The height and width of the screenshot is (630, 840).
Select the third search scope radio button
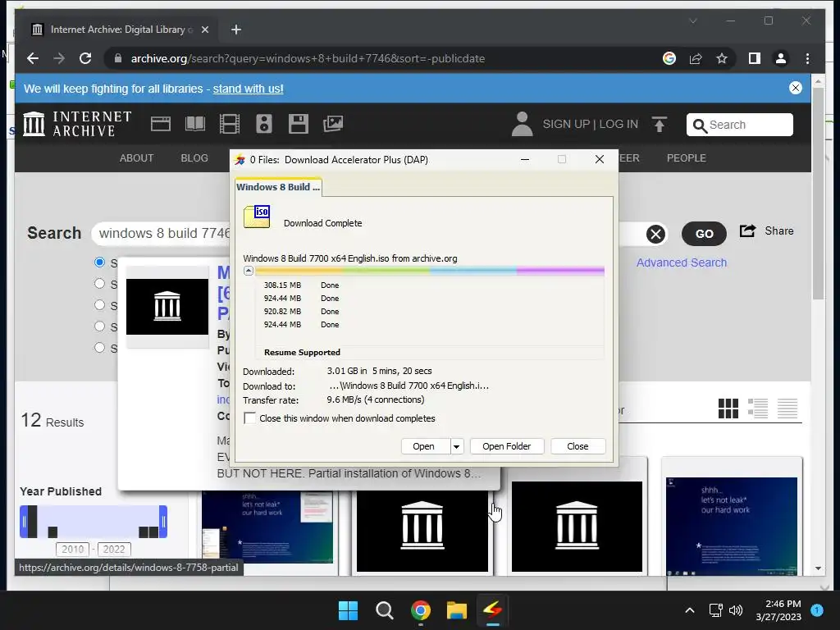click(x=99, y=305)
